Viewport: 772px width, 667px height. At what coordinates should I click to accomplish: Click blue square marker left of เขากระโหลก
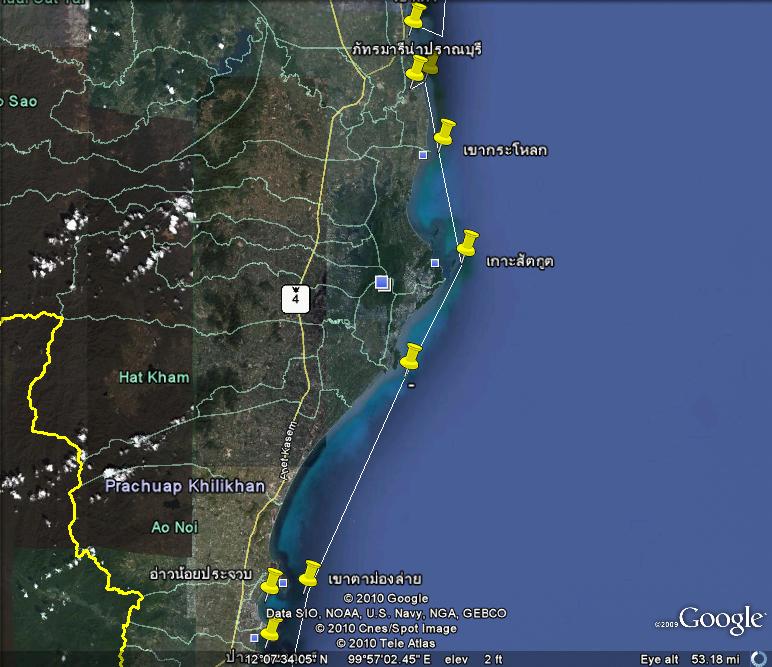[423, 154]
